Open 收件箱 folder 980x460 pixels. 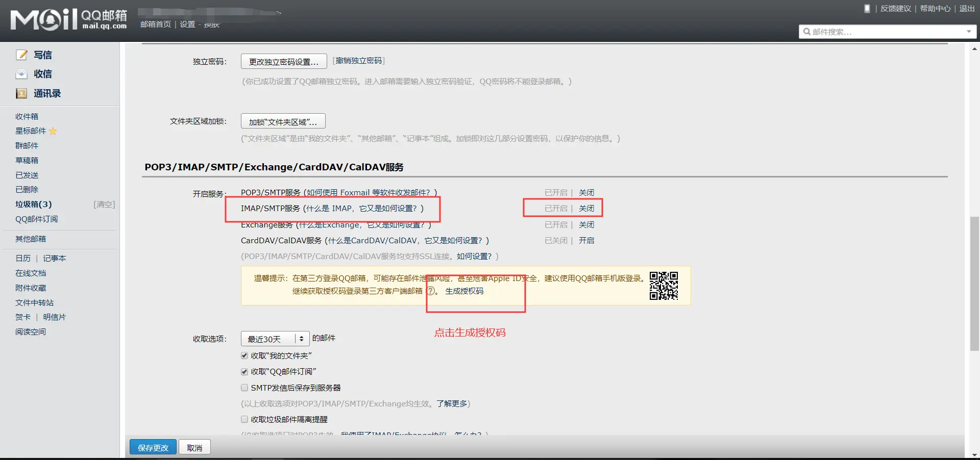coord(27,116)
